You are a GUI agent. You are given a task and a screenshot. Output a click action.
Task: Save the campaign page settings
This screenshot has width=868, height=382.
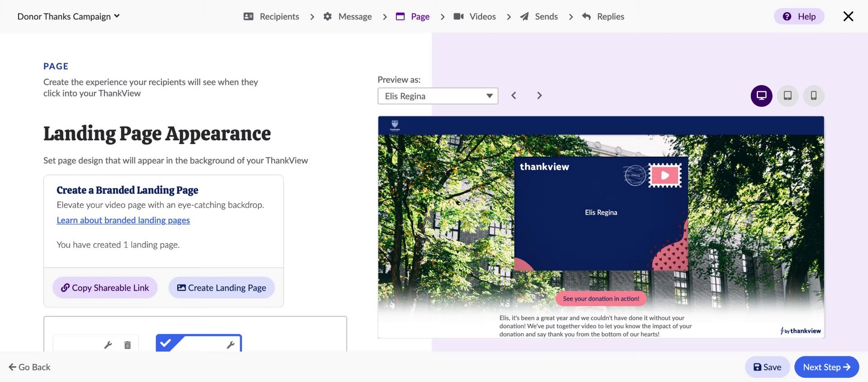pos(767,367)
